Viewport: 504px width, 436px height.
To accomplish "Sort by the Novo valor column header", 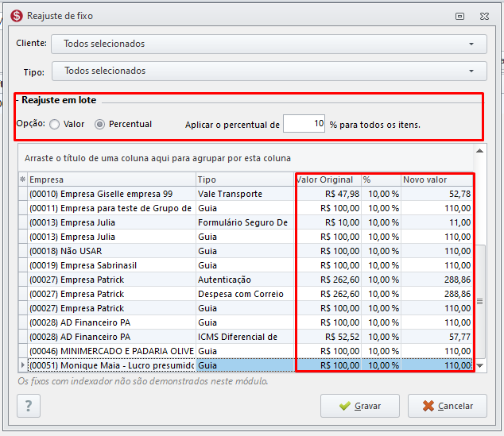I will coord(436,179).
